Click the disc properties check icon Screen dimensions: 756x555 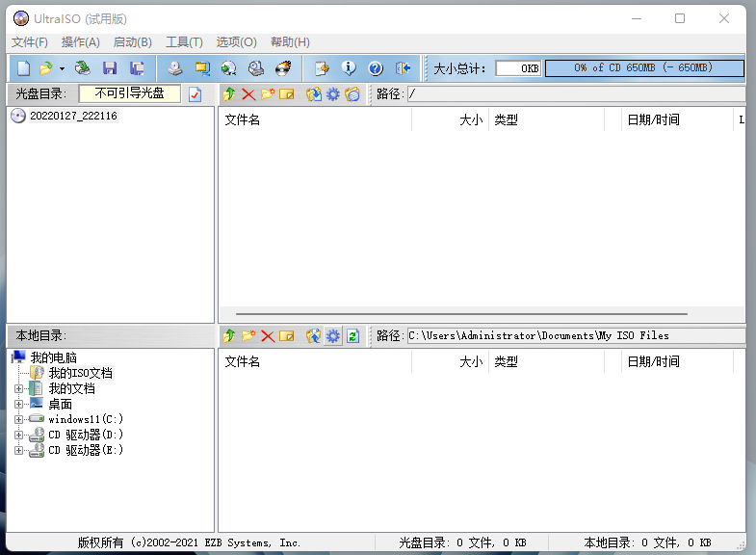click(195, 94)
